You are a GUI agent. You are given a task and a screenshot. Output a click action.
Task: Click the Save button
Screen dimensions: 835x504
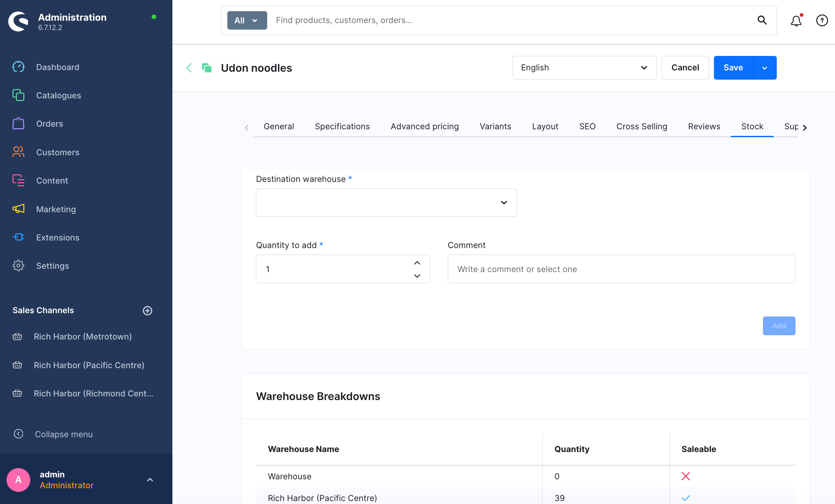tap(733, 68)
